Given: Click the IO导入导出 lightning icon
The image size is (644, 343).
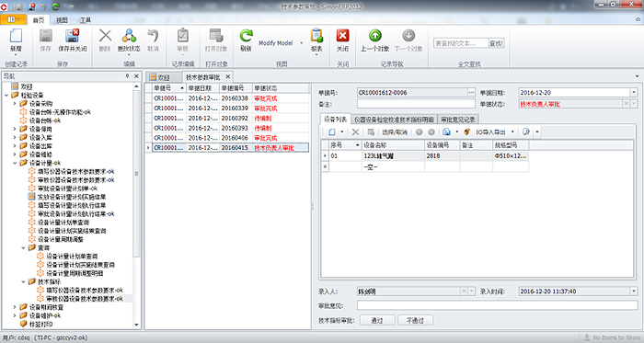Looking at the screenshot, I should (467, 132).
